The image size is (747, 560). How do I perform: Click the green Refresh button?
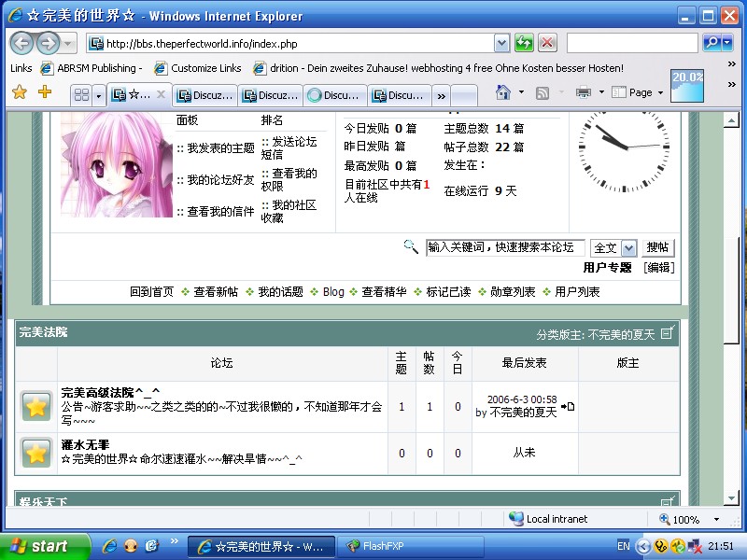524,43
